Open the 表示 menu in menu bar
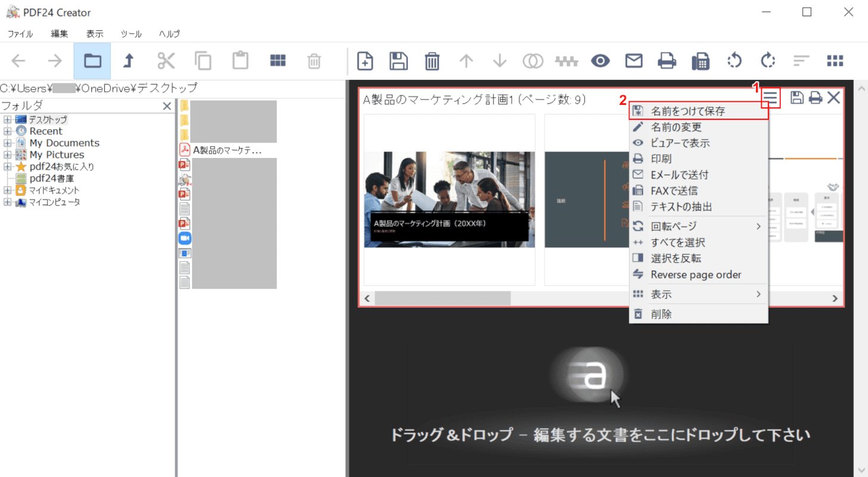The image size is (868, 477). (x=95, y=34)
